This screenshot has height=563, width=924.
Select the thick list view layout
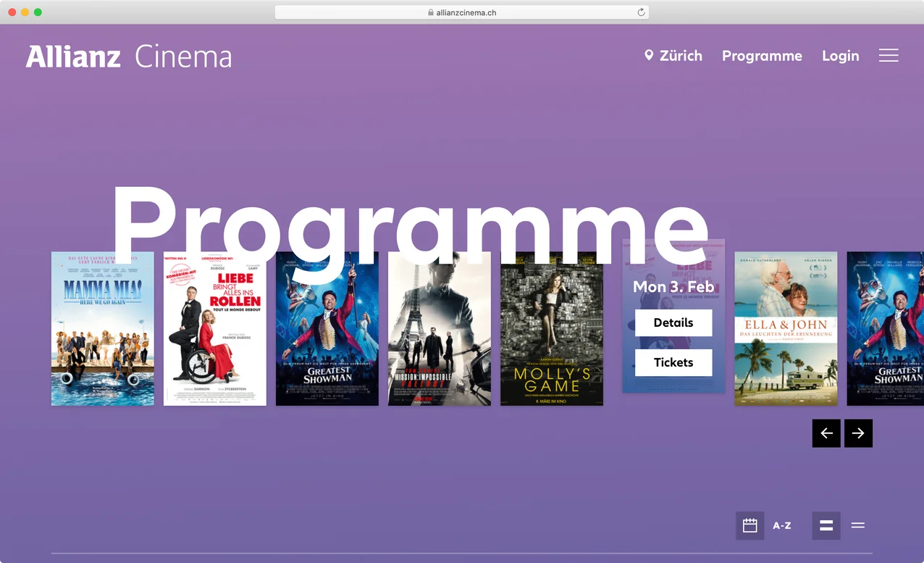[x=826, y=525]
